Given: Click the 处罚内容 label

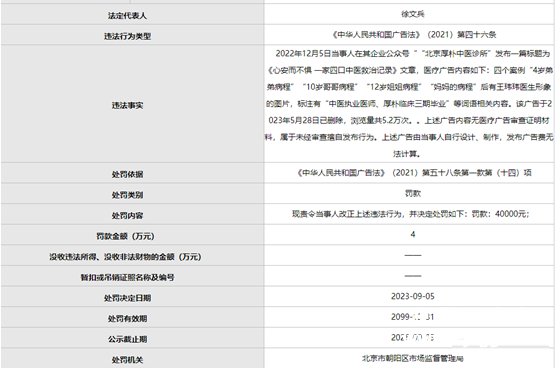Looking at the screenshot, I should [x=128, y=215].
